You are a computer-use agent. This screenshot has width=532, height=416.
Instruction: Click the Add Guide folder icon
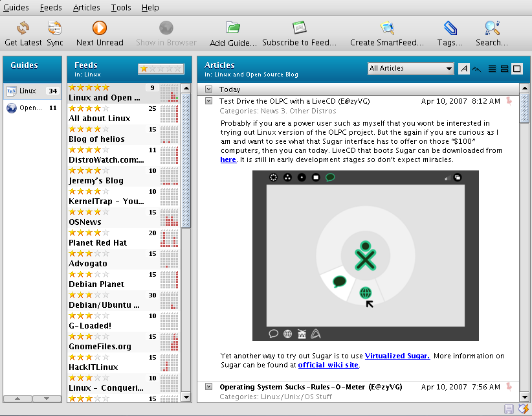(x=233, y=28)
